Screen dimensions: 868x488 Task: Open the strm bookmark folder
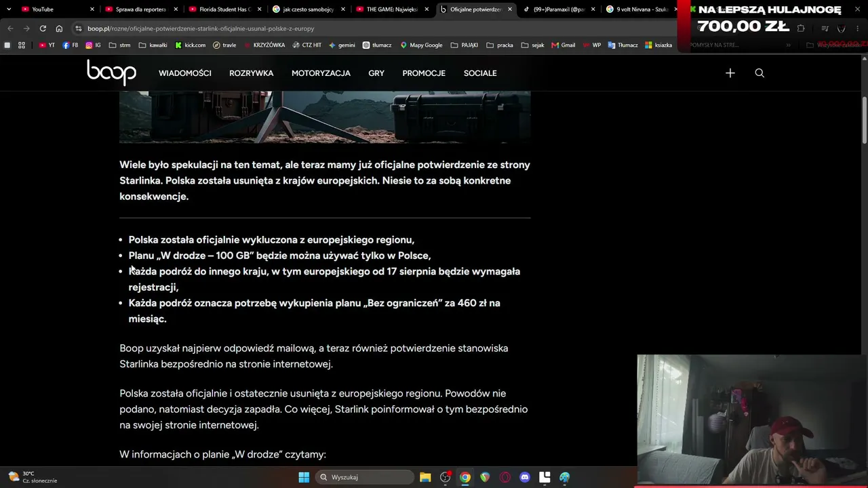pos(119,45)
